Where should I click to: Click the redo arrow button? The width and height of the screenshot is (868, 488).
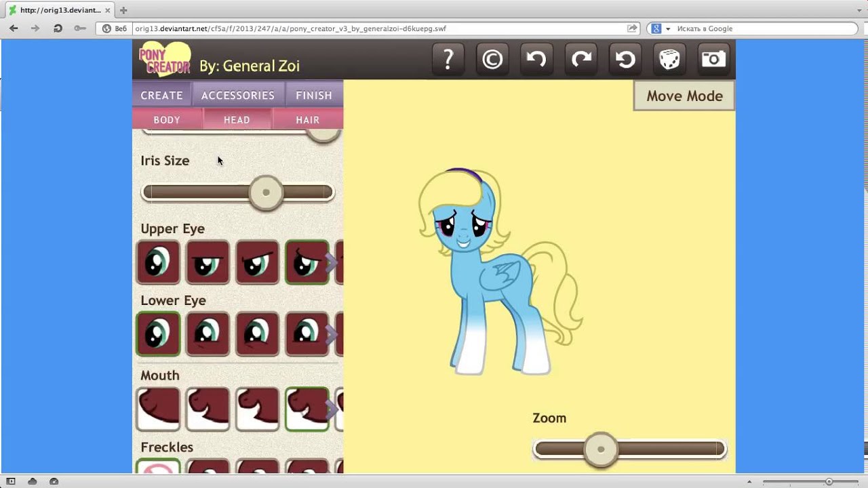coord(581,59)
